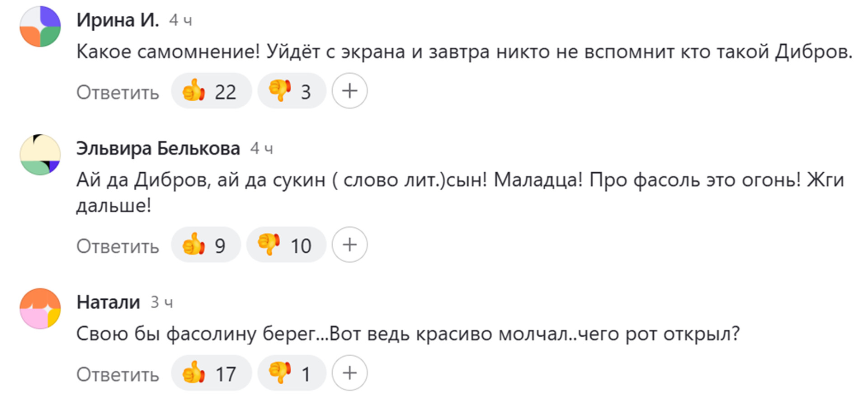Open Натали's profile avatar
This screenshot has height=401, width=868.
(x=40, y=308)
